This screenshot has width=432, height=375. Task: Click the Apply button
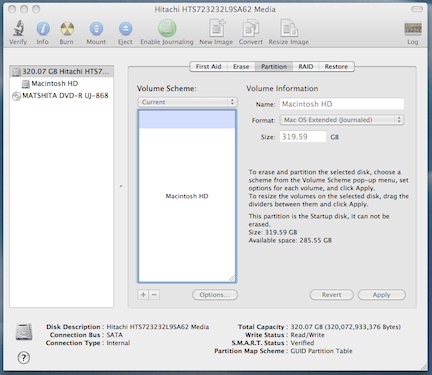pos(382,295)
